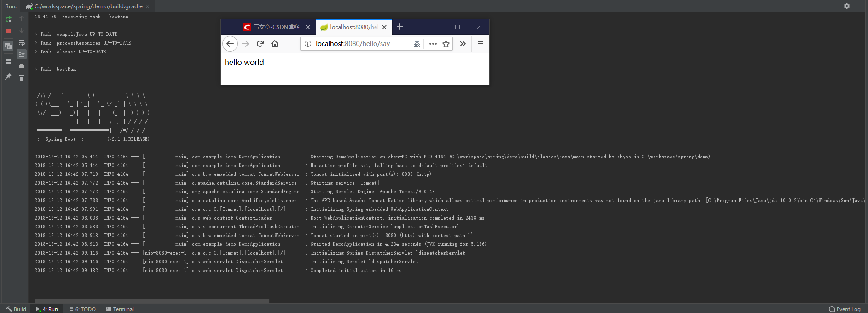Open the 4: Run tool window
This screenshot has height=313, width=868.
[x=47, y=309]
